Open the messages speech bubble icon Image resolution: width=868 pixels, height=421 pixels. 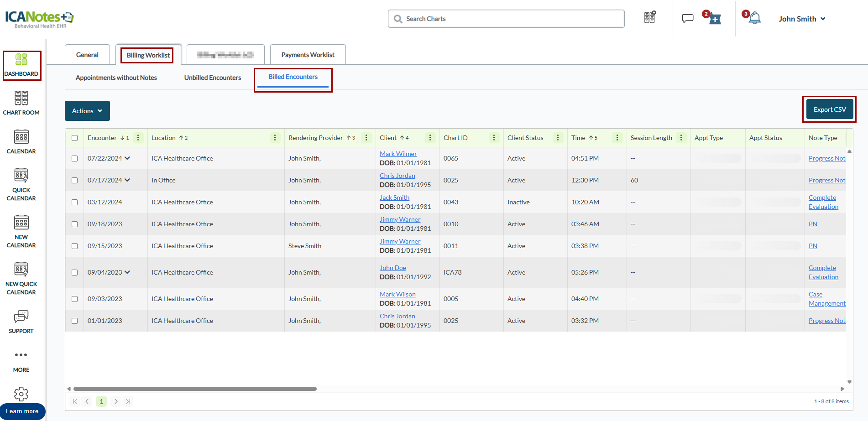[x=687, y=19]
